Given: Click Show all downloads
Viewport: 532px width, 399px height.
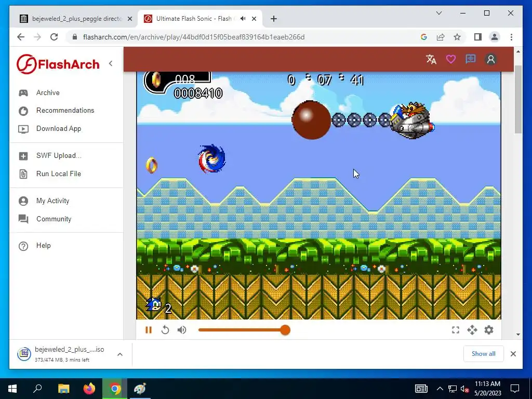Looking at the screenshot, I should click(x=484, y=354).
